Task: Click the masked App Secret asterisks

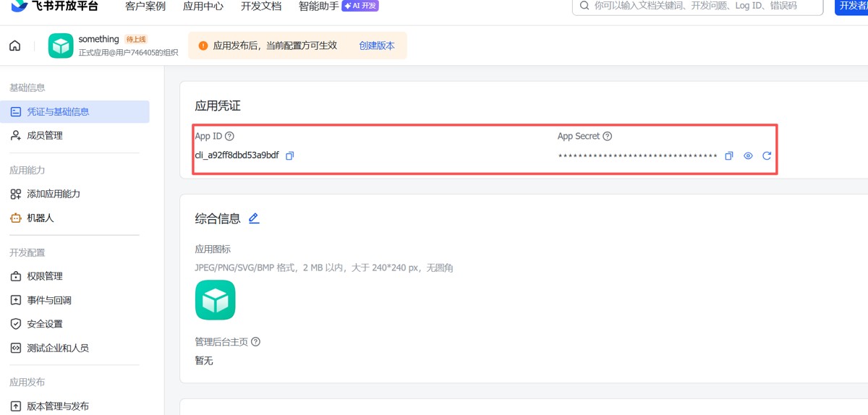Action: tap(637, 156)
